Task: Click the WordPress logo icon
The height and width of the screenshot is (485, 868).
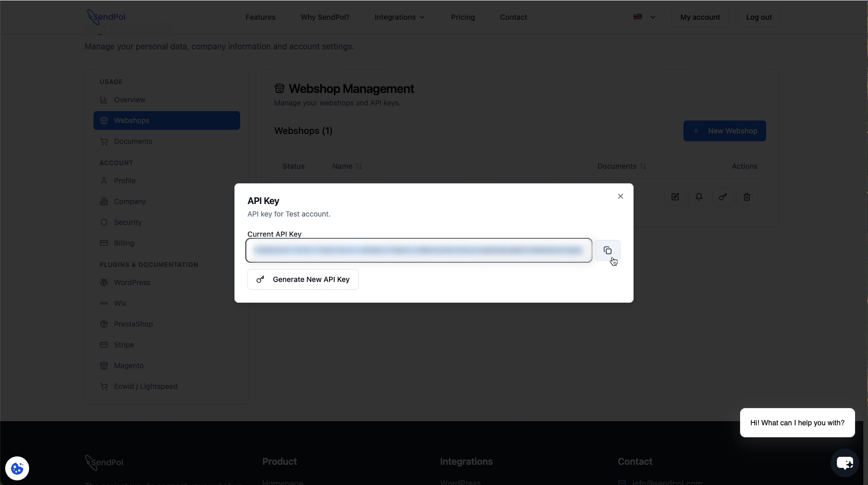Action: 104,282
